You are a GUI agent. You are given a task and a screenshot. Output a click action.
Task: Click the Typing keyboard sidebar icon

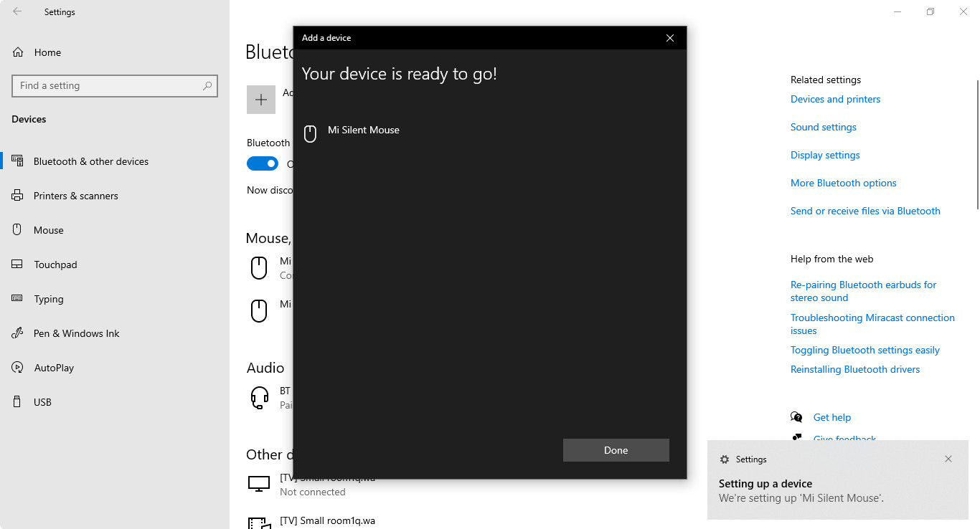point(18,299)
